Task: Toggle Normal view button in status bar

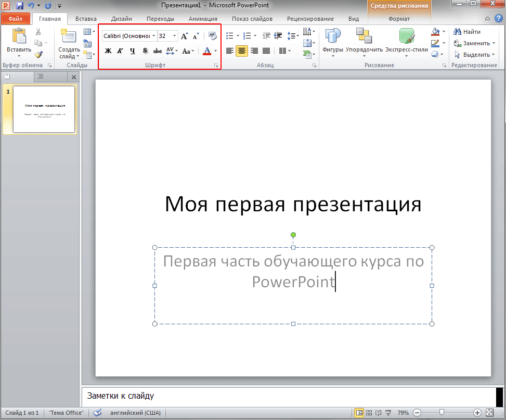Action: (359, 413)
